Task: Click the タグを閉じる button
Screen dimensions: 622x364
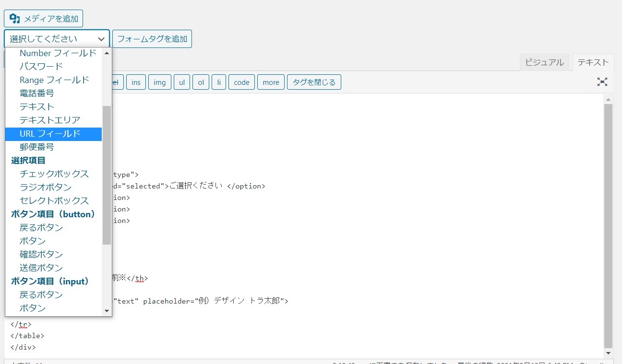Action: pyautogui.click(x=314, y=82)
